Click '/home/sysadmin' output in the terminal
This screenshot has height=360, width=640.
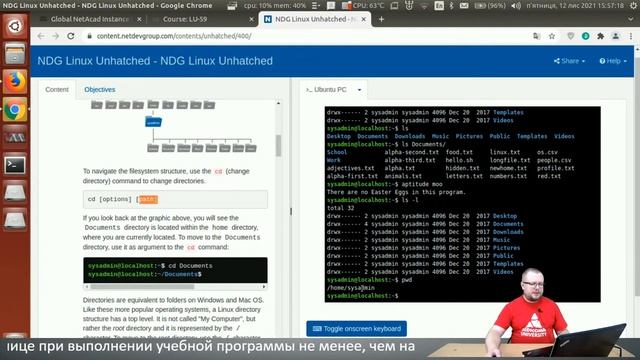[351, 288]
